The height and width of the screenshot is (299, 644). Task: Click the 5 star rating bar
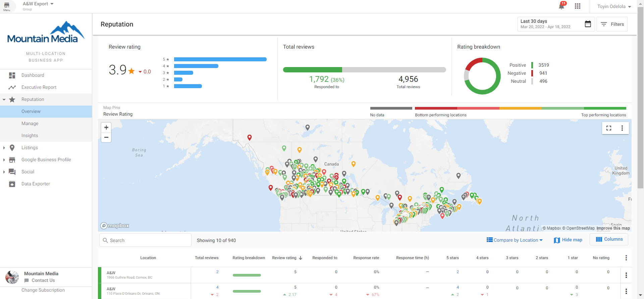tap(220, 59)
